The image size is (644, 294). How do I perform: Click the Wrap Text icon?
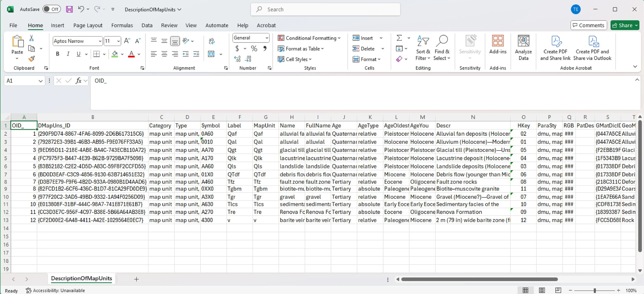pos(211,41)
